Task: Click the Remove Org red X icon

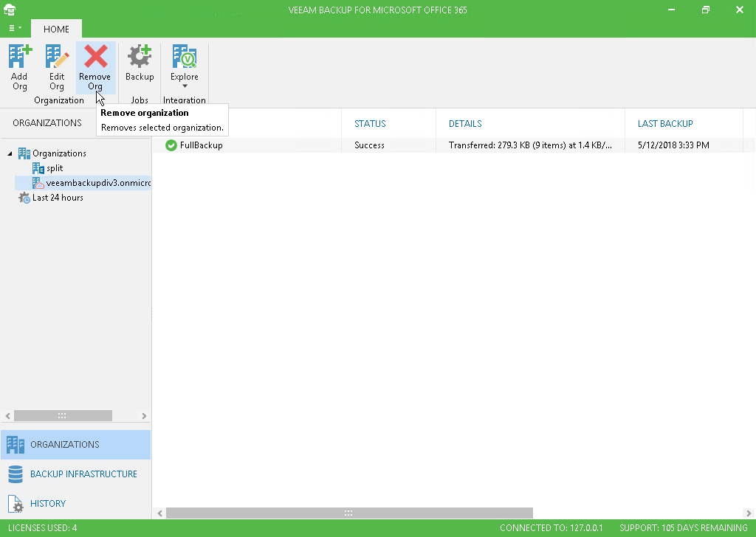Action: coord(95,56)
